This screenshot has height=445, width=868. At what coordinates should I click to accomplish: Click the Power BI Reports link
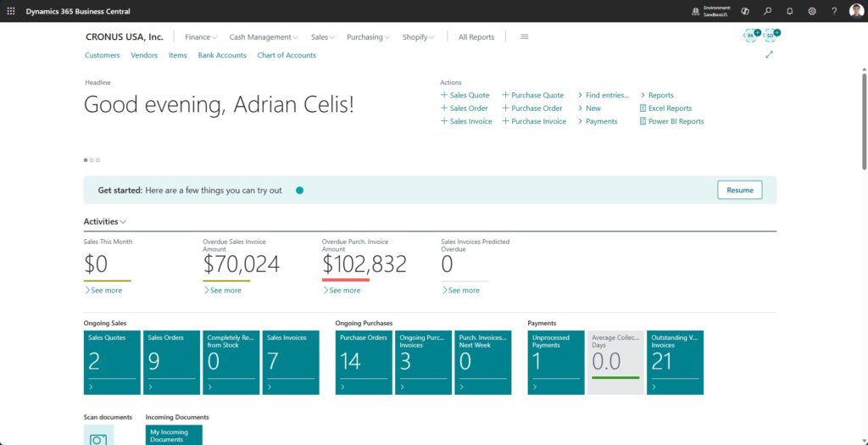click(x=676, y=121)
